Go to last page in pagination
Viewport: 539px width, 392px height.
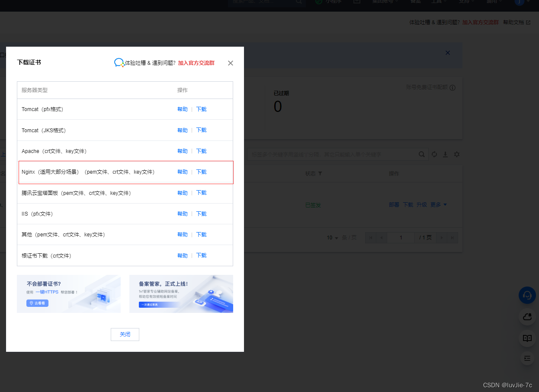coord(452,238)
